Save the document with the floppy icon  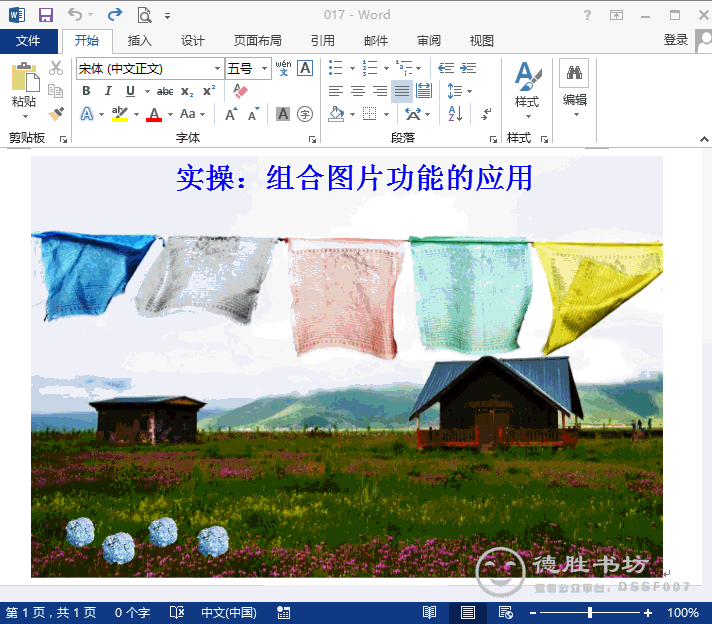[46, 15]
